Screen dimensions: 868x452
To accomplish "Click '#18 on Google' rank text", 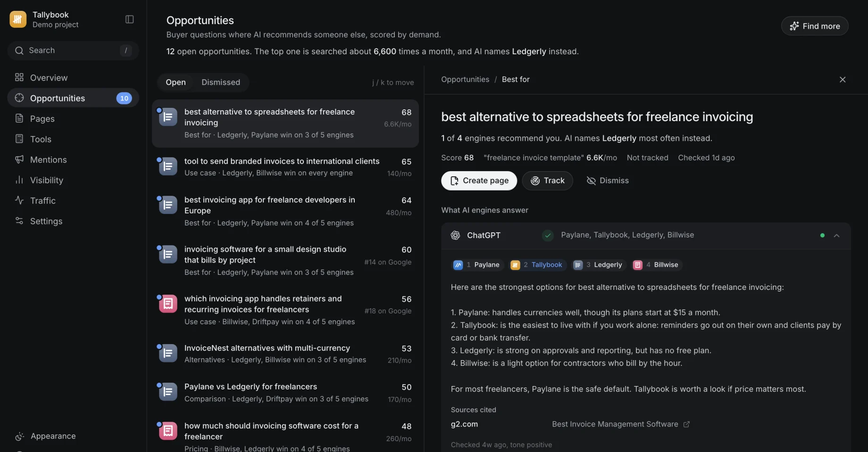I will (388, 311).
